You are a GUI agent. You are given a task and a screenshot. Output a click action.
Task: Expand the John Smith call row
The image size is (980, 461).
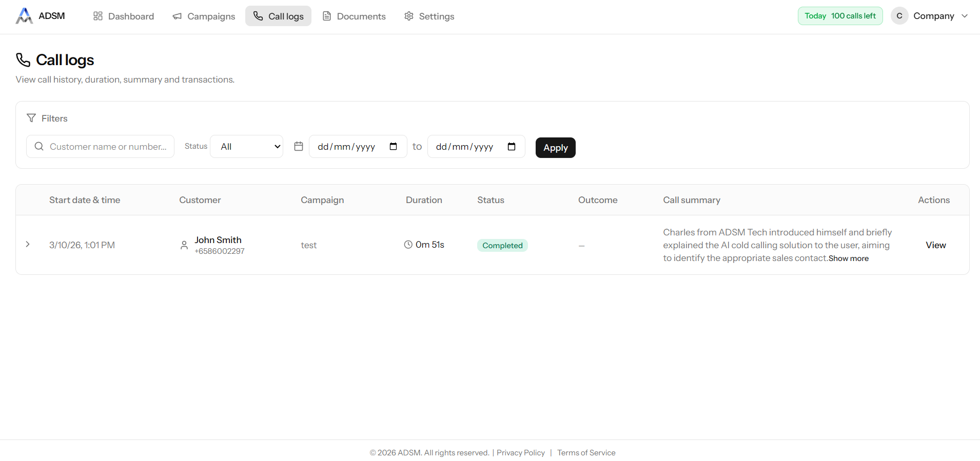28,245
